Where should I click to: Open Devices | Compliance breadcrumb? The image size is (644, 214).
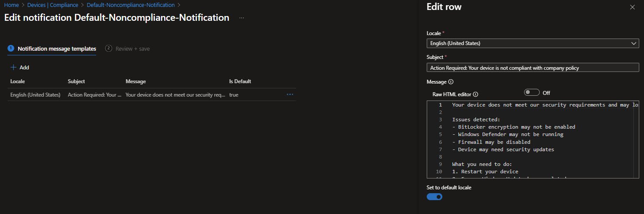point(53,5)
